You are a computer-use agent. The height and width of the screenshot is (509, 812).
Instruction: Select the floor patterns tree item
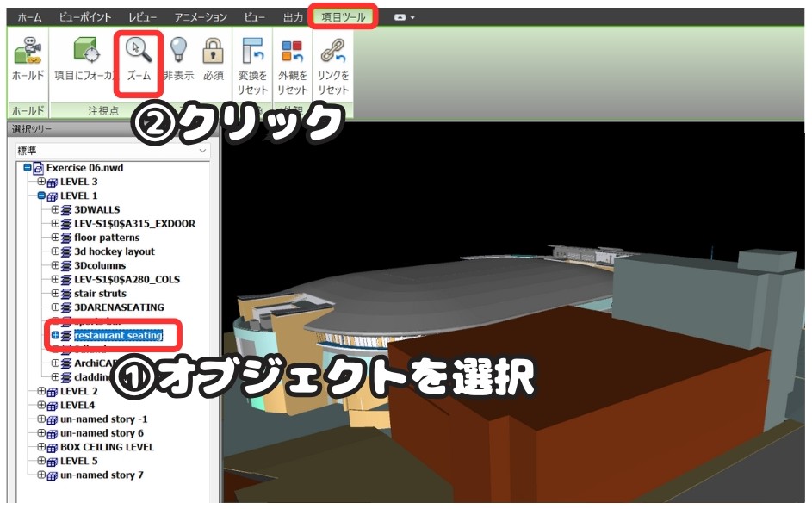106,238
